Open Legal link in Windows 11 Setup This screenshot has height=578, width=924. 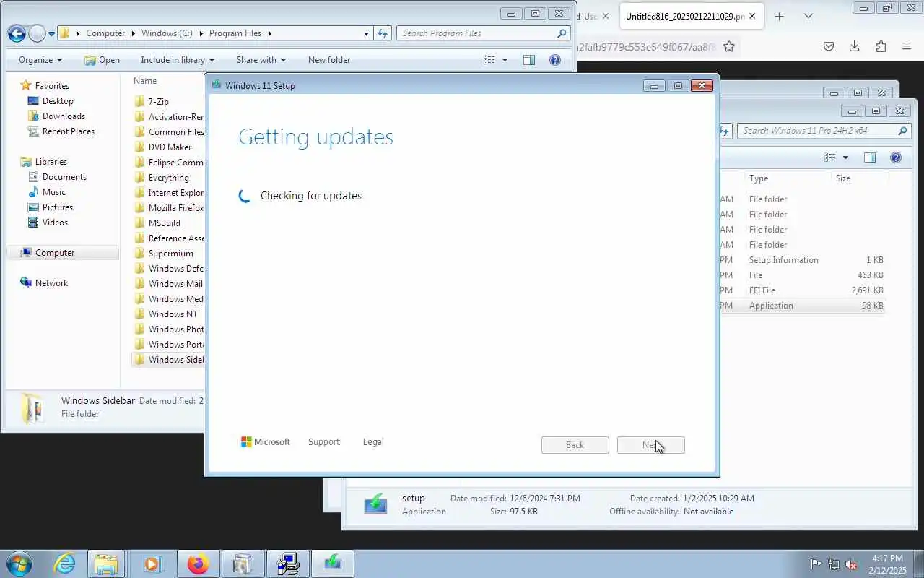pyautogui.click(x=373, y=442)
